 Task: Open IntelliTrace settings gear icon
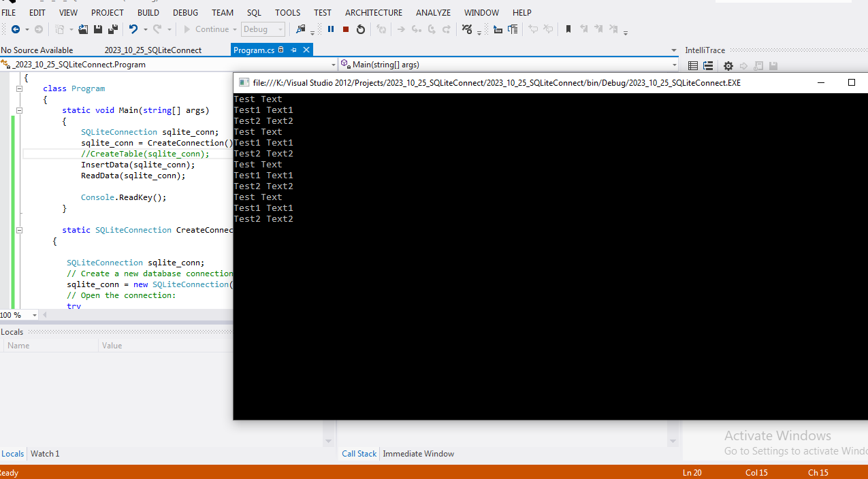728,66
